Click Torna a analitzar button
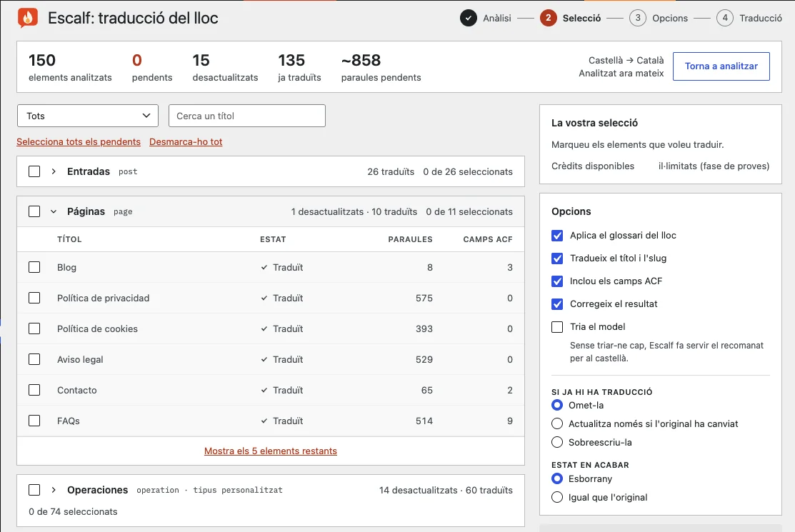This screenshot has height=532, width=795. coord(721,66)
